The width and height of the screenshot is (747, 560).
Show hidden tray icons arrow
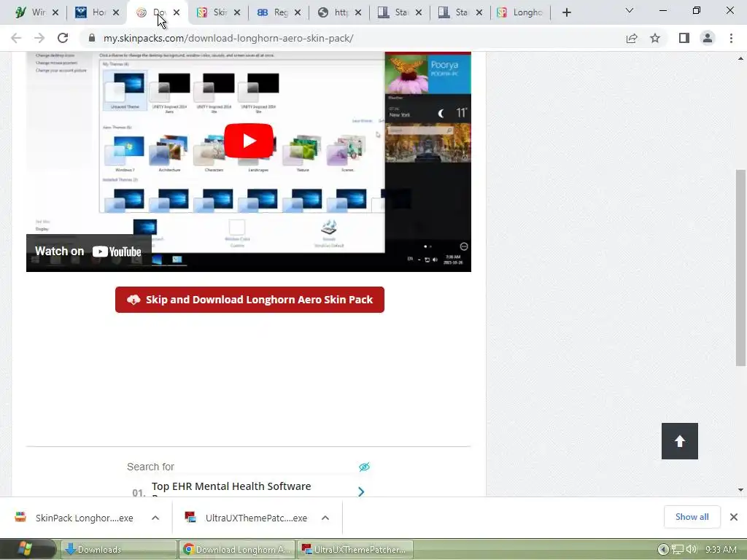pyautogui.click(x=662, y=550)
